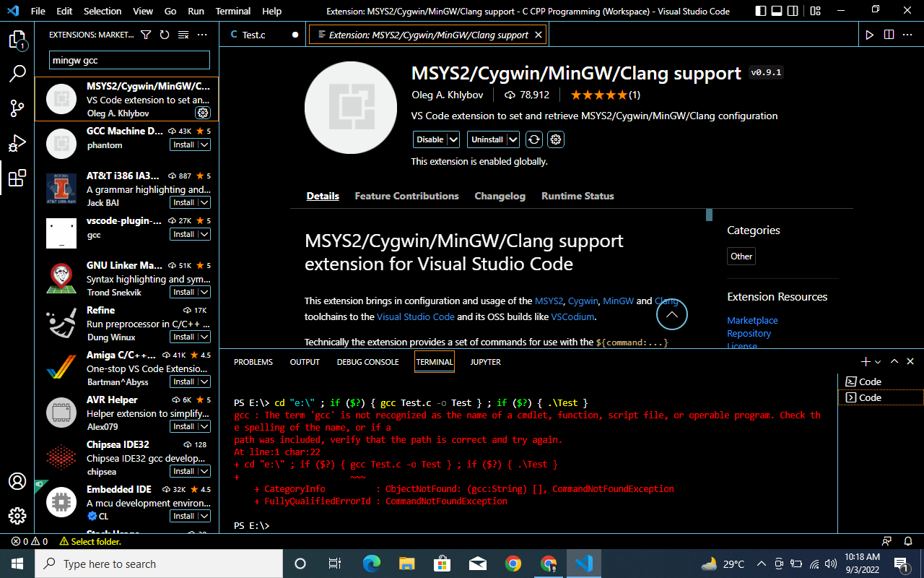Click the filter extensions funnel icon
The image size is (924, 578).
[146, 35]
